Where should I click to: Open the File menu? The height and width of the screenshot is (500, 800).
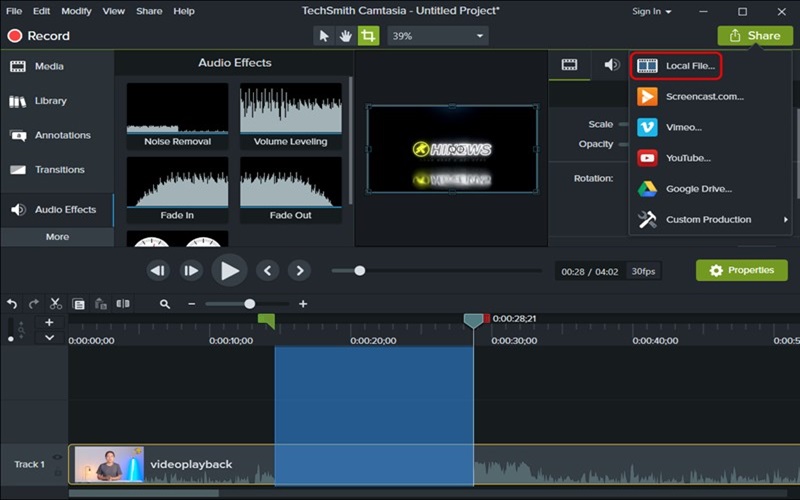(x=14, y=11)
